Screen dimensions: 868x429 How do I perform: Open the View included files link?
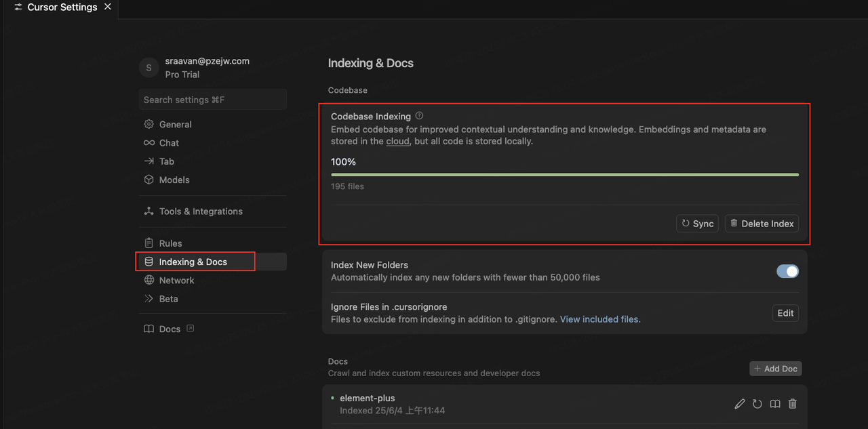(x=600, y=319)
